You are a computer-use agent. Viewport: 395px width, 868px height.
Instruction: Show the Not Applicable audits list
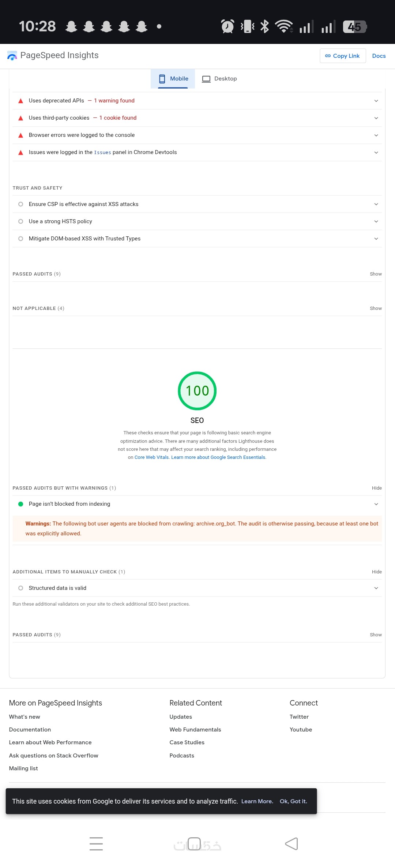[x=376, y=308]
